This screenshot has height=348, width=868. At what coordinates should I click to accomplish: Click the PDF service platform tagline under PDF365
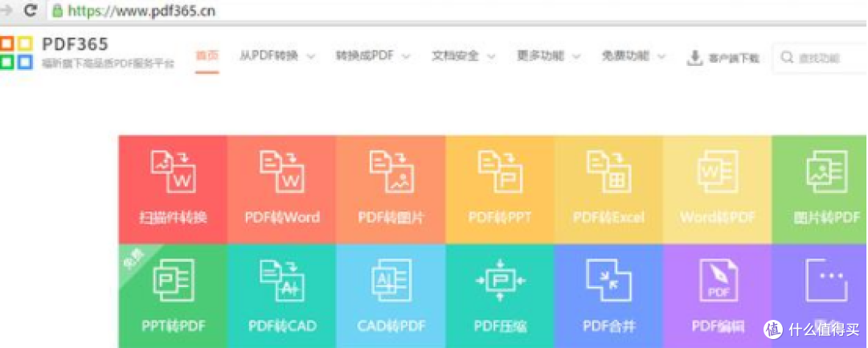click(108, 64)
